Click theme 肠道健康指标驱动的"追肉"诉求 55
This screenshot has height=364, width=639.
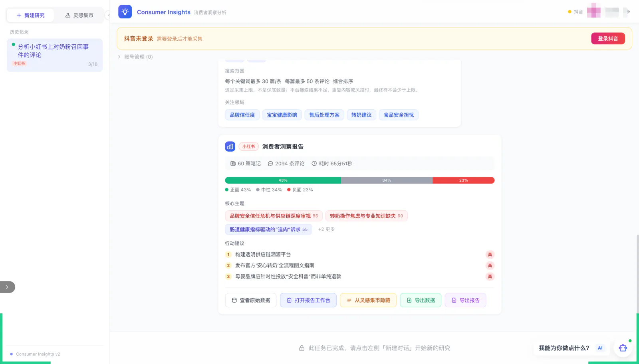(x=268, y=229)
